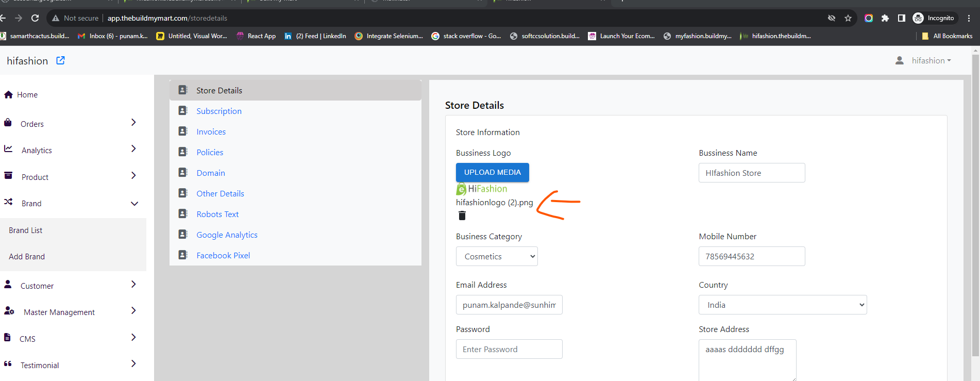Image resolution: width=980 pixels, height=381 pixels.
Task: Open the React App bookmark
Action: [x=256, y=36]
